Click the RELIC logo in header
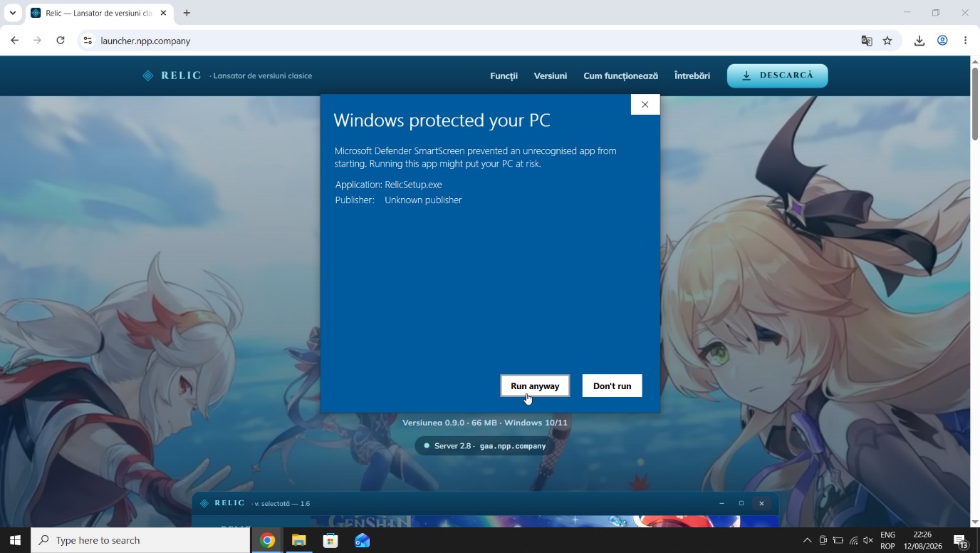980x553 pixels. pos(172,76)
